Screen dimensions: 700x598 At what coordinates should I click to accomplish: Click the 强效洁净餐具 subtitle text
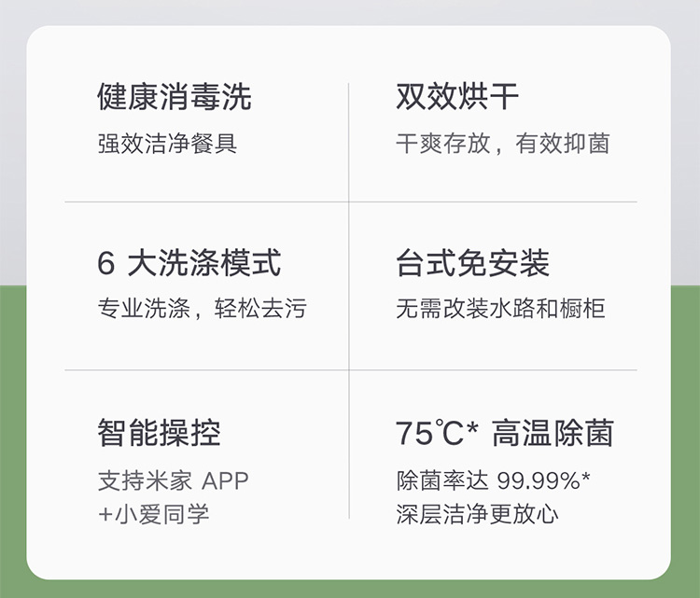tap(167, 144)
